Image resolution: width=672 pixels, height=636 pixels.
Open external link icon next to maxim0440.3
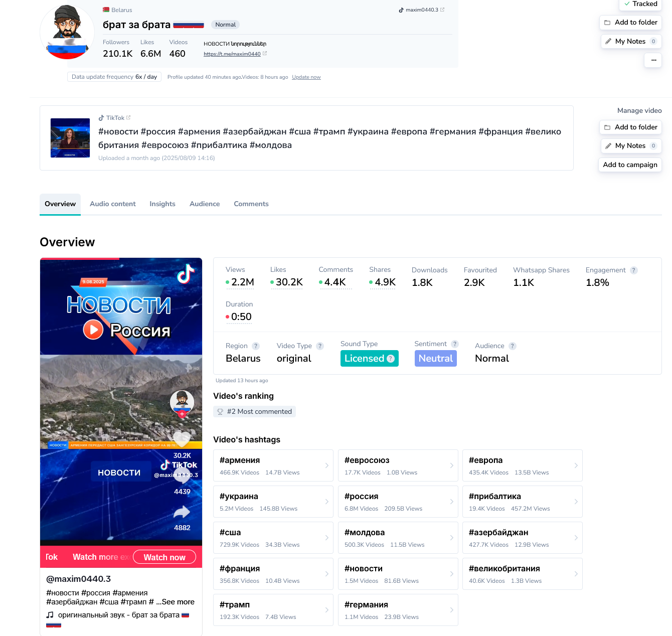[442, 10]
